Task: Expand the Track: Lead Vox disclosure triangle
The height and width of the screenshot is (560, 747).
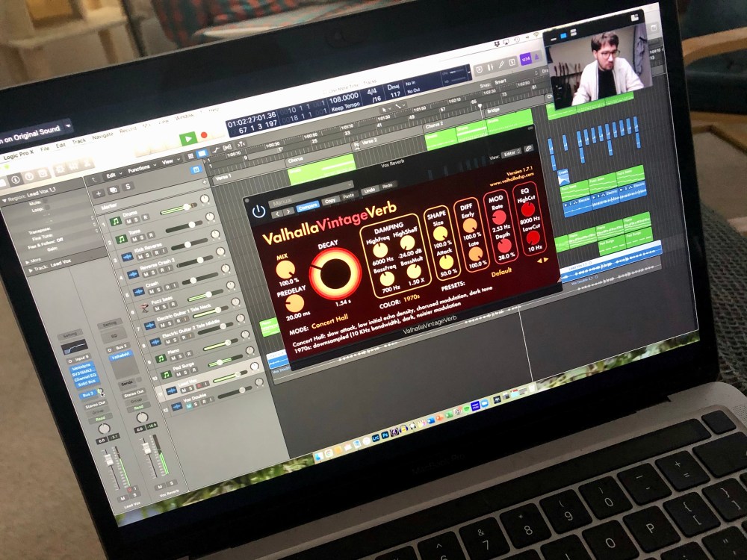Action: [31, 272]
